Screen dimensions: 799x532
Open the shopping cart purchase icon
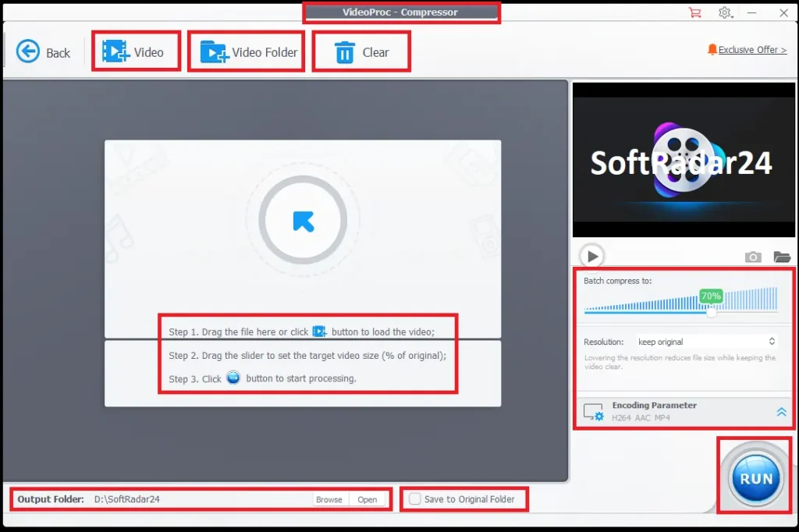694,12
